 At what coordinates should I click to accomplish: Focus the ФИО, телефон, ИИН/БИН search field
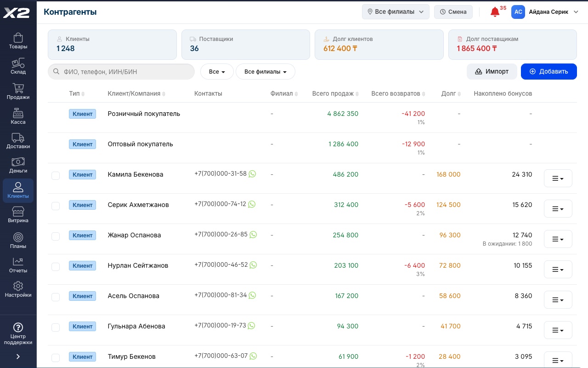click(121, 72)
